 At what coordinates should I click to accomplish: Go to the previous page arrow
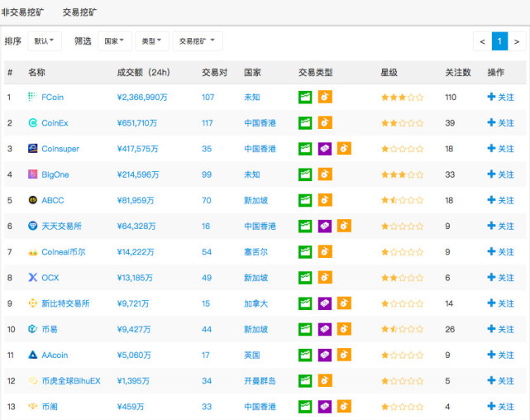[x=482, y=41]
